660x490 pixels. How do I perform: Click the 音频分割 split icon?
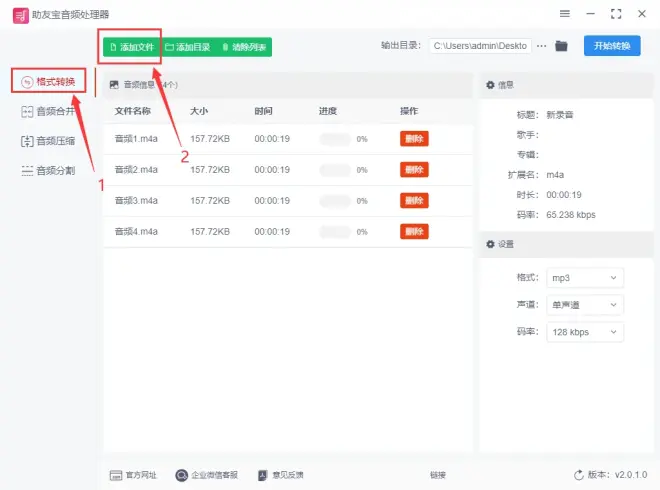[x=27, y=170]
